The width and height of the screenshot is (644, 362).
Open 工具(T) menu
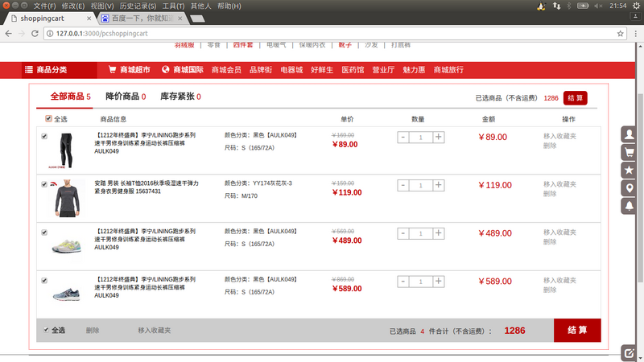173,6
